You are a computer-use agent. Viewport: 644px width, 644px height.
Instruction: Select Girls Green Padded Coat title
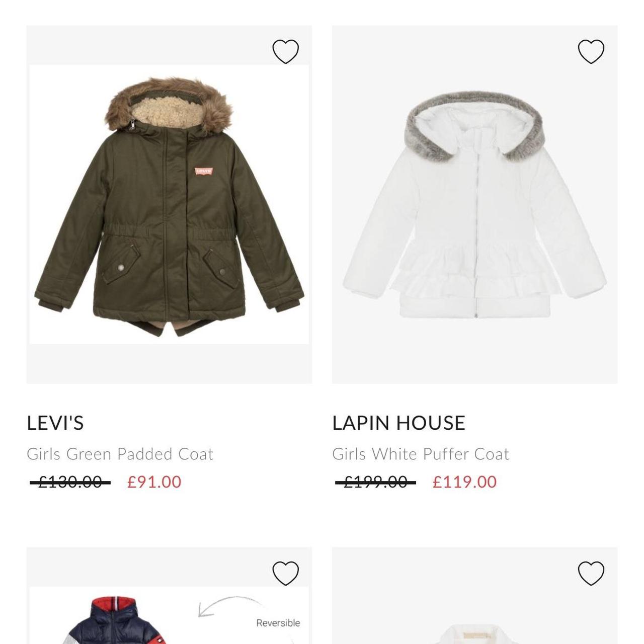pos(120,454)
